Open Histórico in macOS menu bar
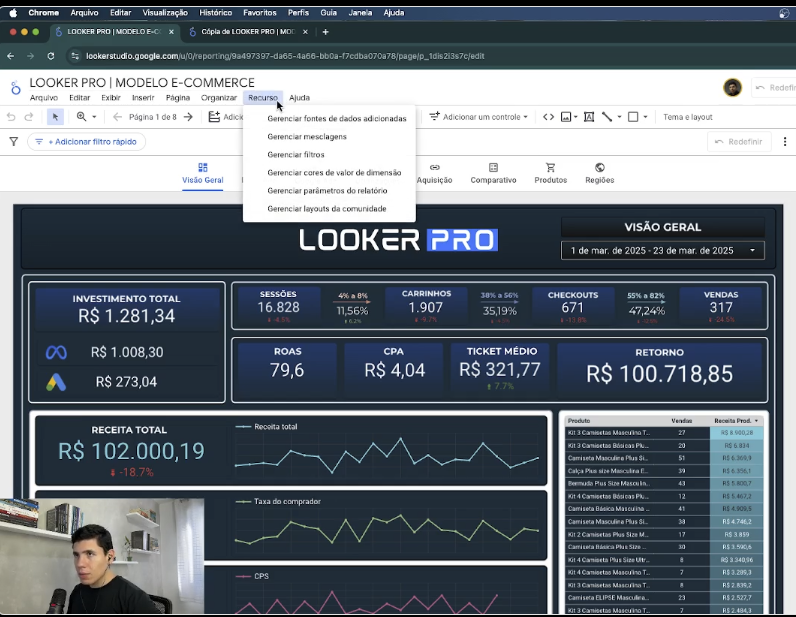This screenshot has height=617, width=796. pyautogui.click(x=215, y=13)
